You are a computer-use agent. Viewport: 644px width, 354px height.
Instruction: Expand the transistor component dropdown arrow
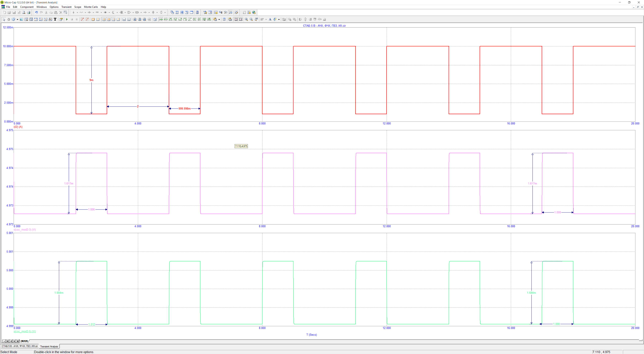[x=117, y=13]
